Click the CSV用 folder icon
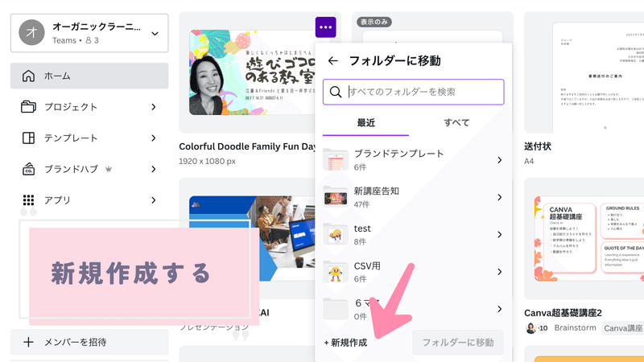Image resolution: width=644 pixels, height=362 pixels. [x=336, y=272]
